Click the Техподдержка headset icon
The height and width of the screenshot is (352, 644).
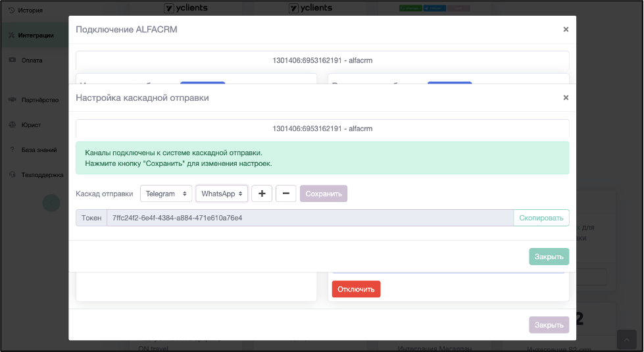click(12, 174)
